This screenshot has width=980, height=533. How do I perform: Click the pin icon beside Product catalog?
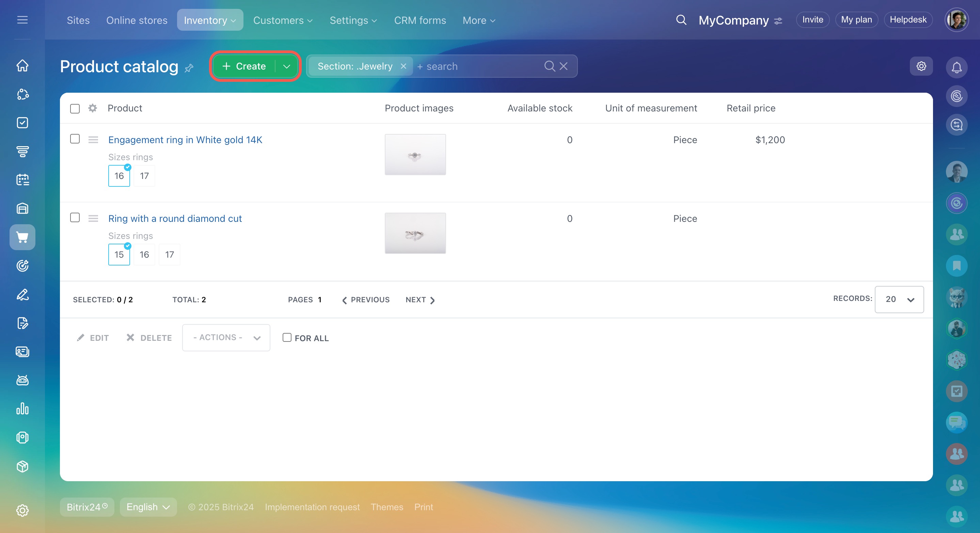click(x=189, y=68)
